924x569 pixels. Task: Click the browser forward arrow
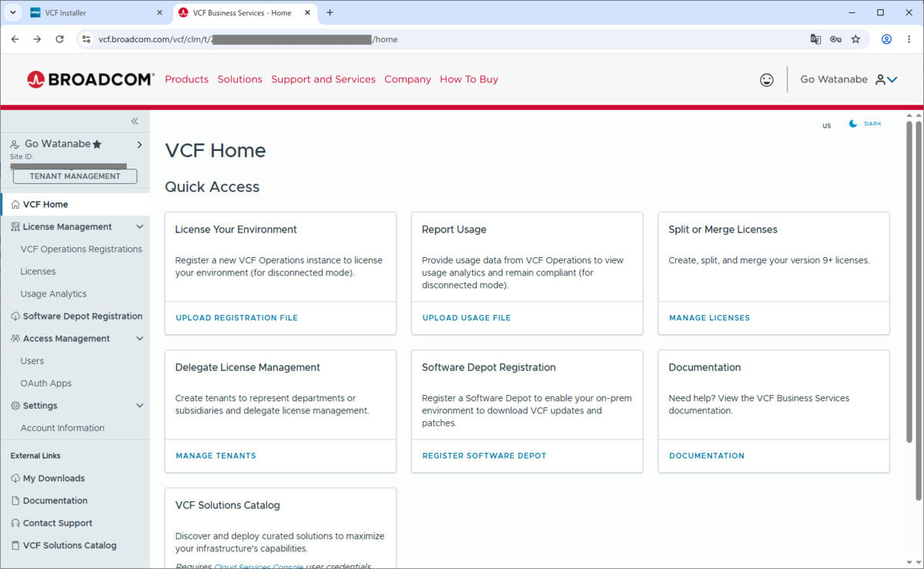pyautogui.click(x=37, y=39)
